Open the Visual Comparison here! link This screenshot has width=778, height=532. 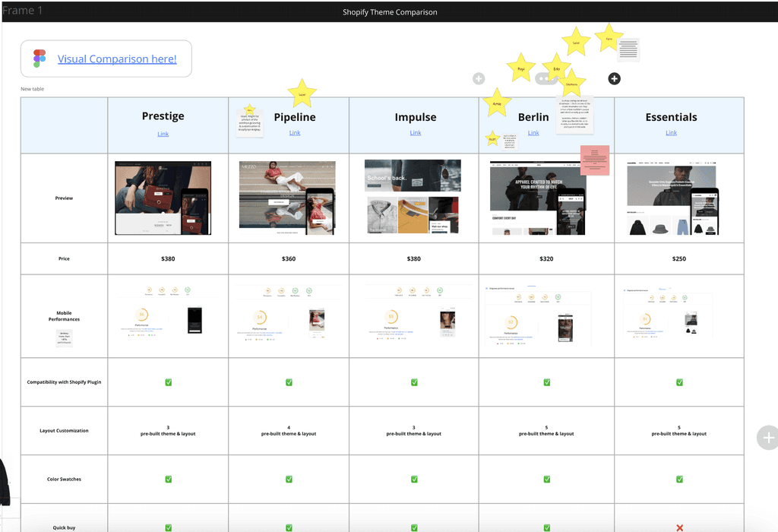click(117, 59)
